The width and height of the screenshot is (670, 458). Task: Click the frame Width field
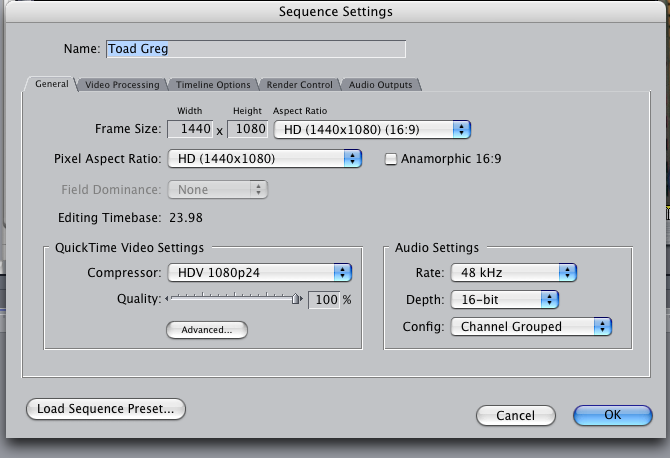pos(190,129)
